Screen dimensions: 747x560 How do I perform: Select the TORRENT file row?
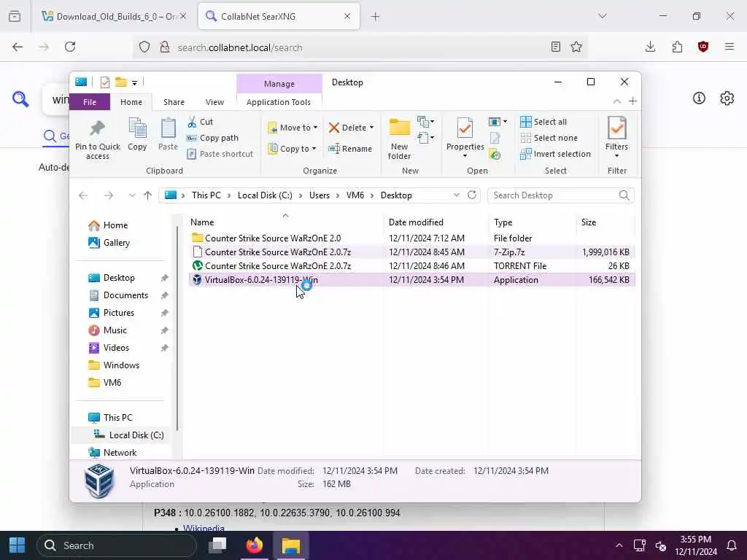pyautogui.click(x=412, y=265)
